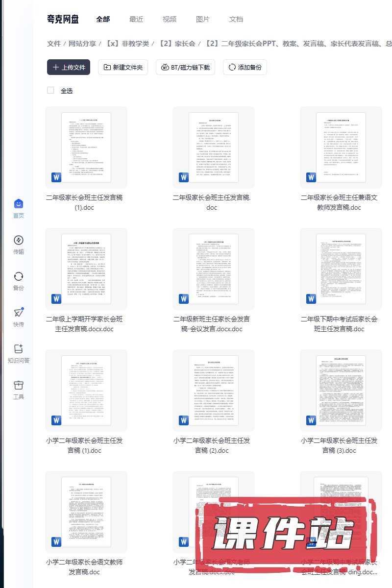The width and height of the screenshot is (392, 588).
Task: Open thumbnail of 二年级下期中考试后家长会班主任发言稿.doc
Action: point(341,269)
